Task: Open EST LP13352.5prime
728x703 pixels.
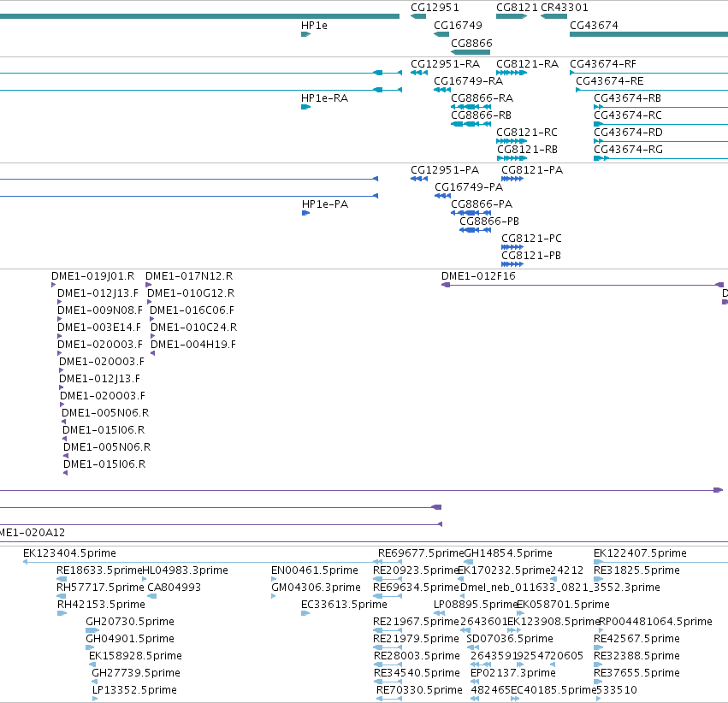Action: (x=134, y=690)
